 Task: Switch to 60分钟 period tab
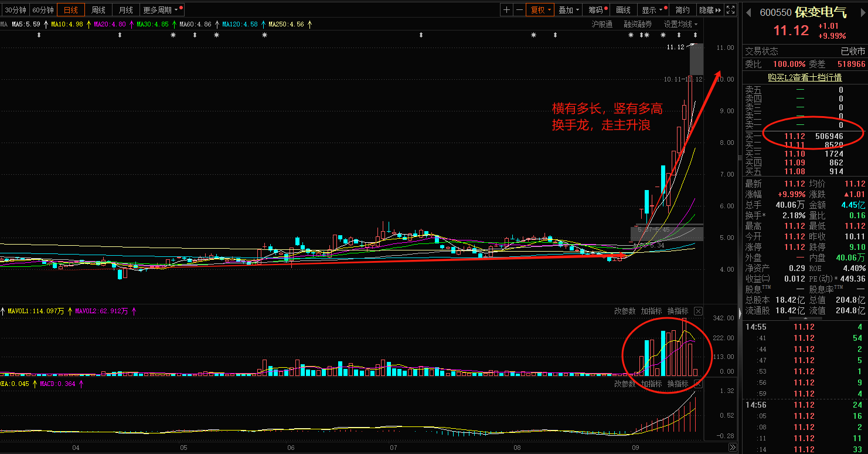pyautogui.click(x=43, y=10)
